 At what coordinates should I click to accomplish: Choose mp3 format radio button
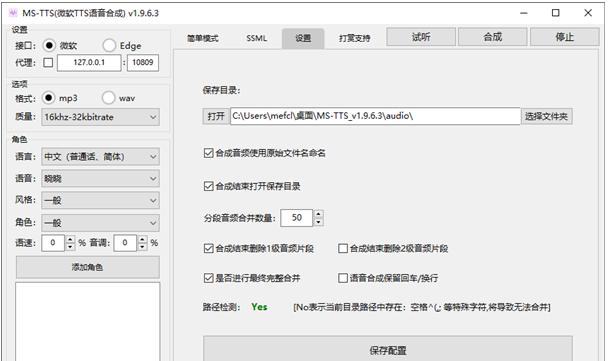pos(49,98)
